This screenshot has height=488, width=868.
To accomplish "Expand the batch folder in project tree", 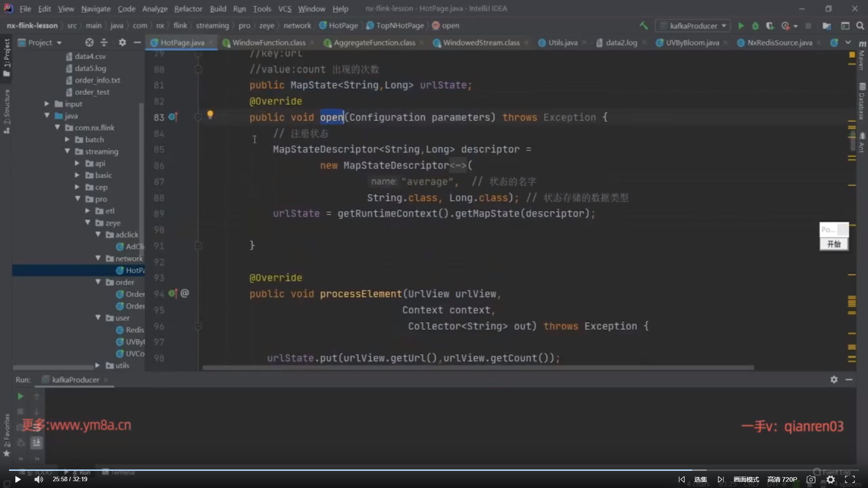I will pyautogui.click(x=67, y=140).
